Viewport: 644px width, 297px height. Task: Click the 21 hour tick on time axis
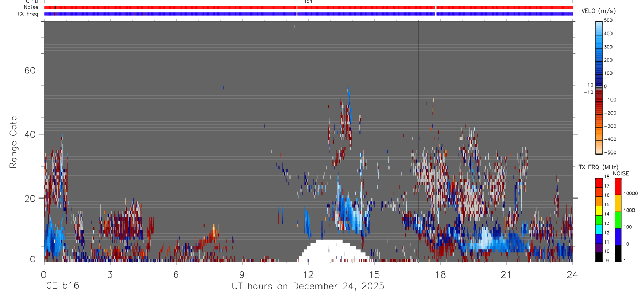tap(506, 273)
